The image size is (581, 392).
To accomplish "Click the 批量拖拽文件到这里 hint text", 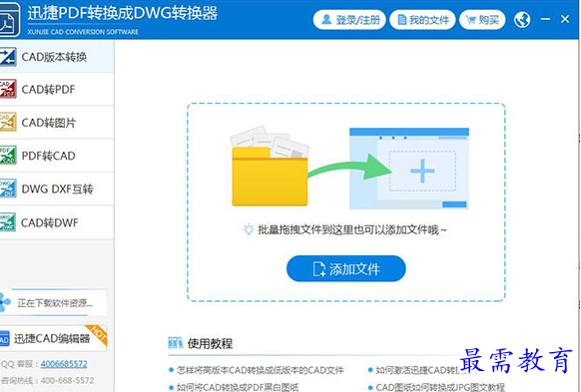I will point(352,229).
